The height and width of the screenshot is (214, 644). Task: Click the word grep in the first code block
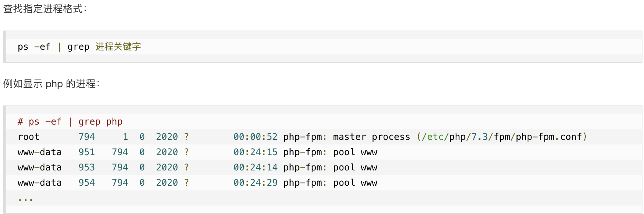coord(78,47)
